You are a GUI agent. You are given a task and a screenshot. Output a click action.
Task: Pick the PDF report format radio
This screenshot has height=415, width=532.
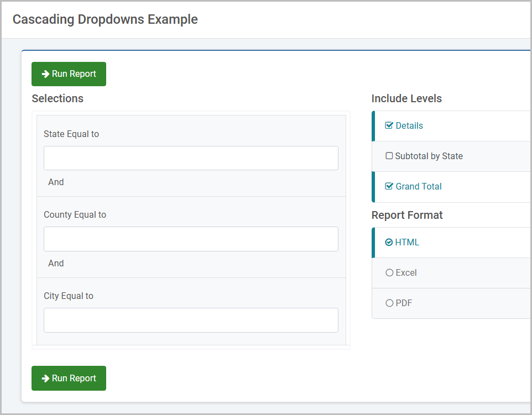tap(389, 303)
